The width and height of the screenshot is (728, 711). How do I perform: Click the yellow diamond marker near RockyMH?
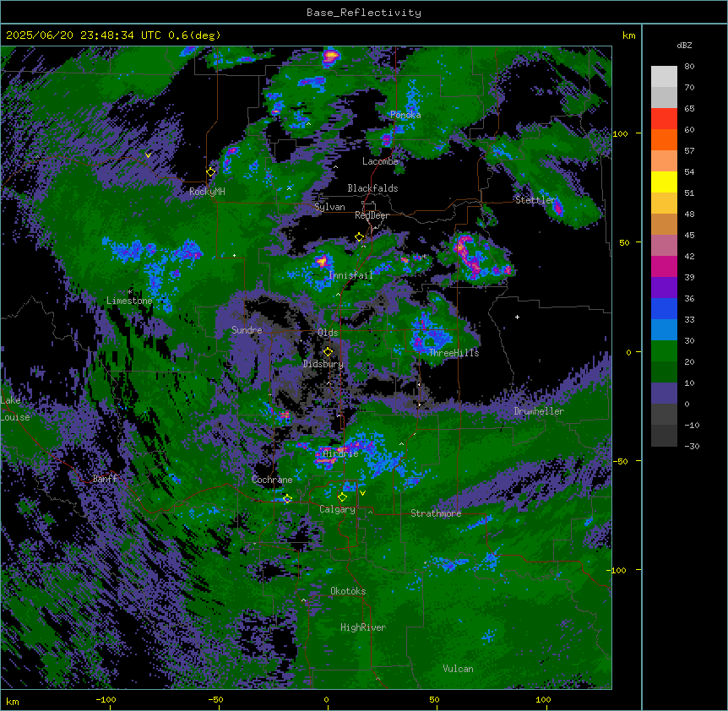(x=211, y=172)
